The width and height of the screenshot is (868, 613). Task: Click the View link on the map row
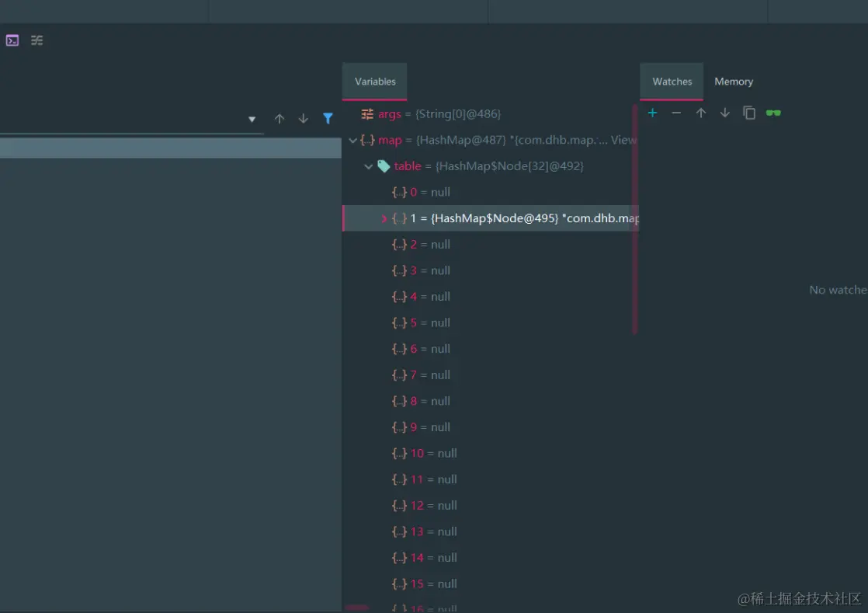624,140
